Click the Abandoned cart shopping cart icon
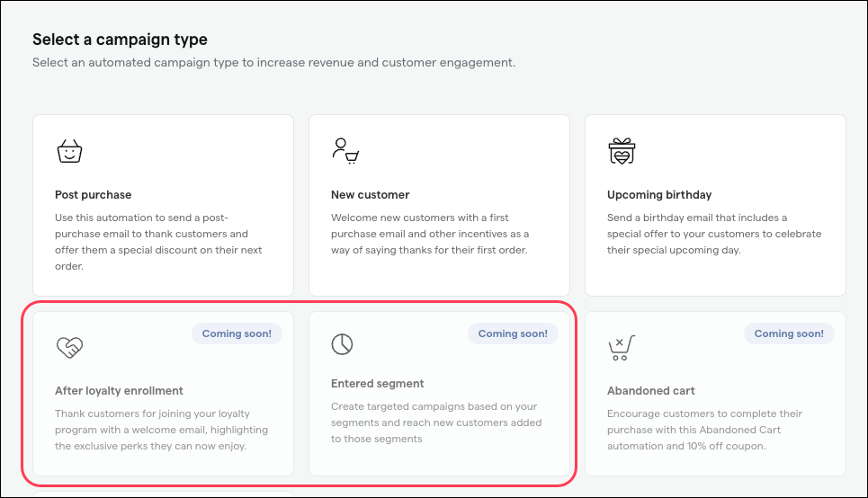This screenshot has height=498, width=868. 622,348
